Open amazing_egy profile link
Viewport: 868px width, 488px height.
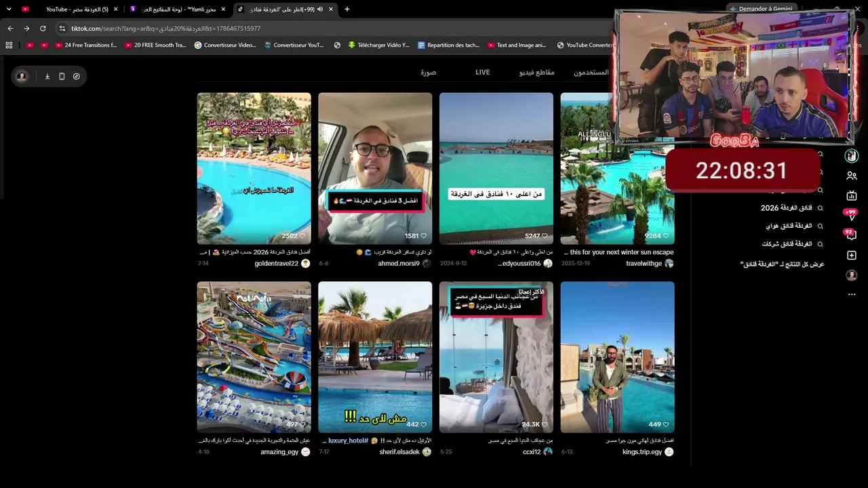point(279,452)
